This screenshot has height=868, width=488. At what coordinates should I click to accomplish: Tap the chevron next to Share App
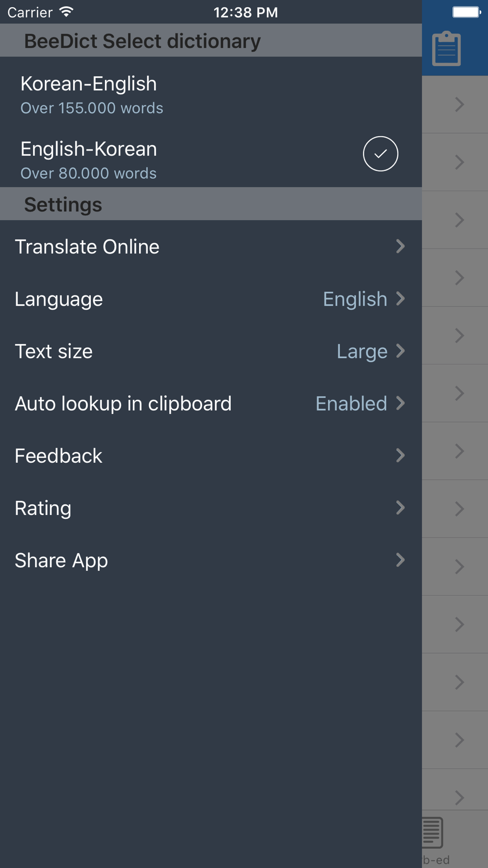click(x=401, y=560)
